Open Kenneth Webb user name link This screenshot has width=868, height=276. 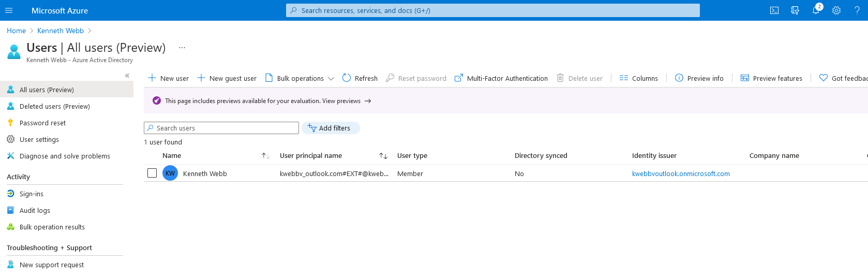205,173
